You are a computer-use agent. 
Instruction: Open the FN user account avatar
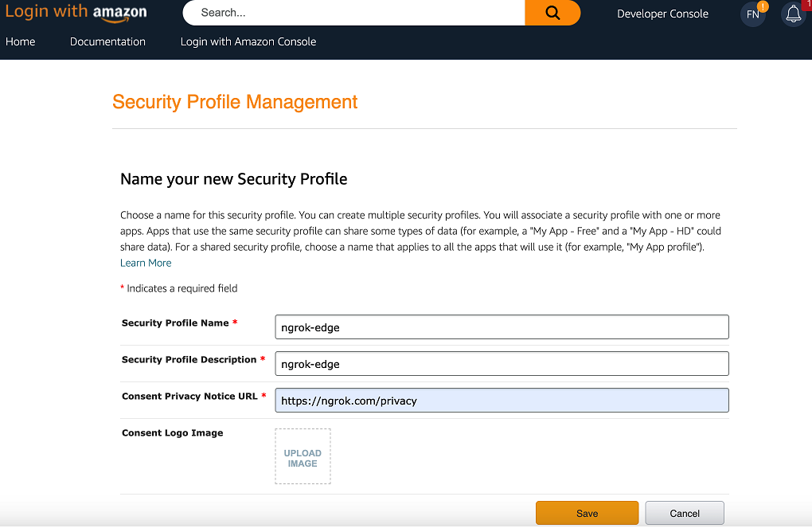click(x=753, y=14)
